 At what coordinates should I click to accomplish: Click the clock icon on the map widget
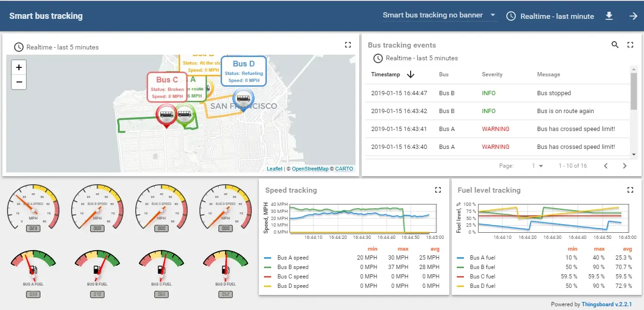click(x=19, y=47)
